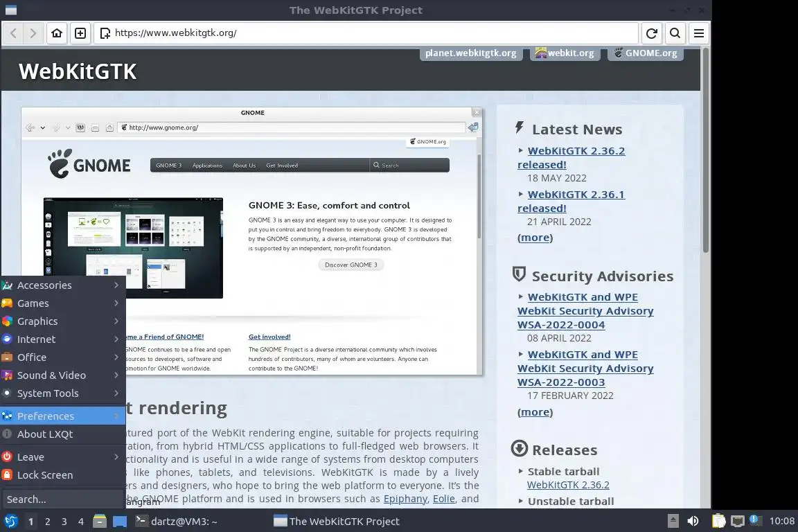Image resolution: width=798 pixels, height=532 pixels.
Task: Switch to virtual desktop 4
Action: click(81, 522)
